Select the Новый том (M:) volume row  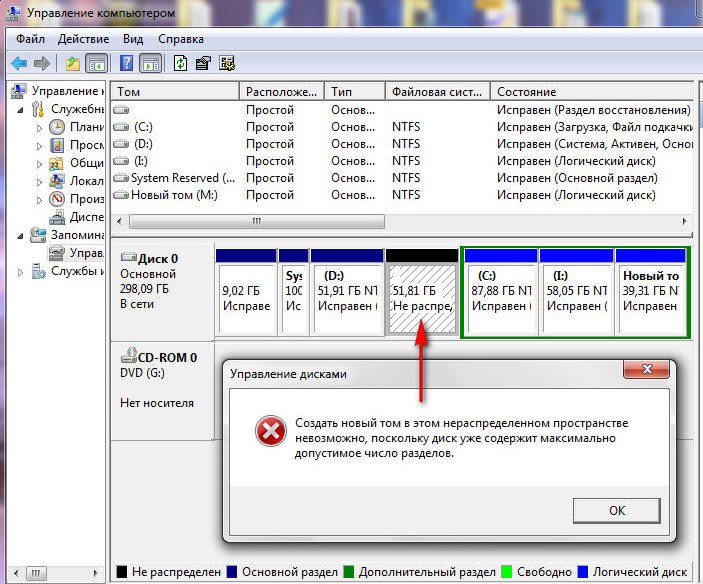(402, 195)
